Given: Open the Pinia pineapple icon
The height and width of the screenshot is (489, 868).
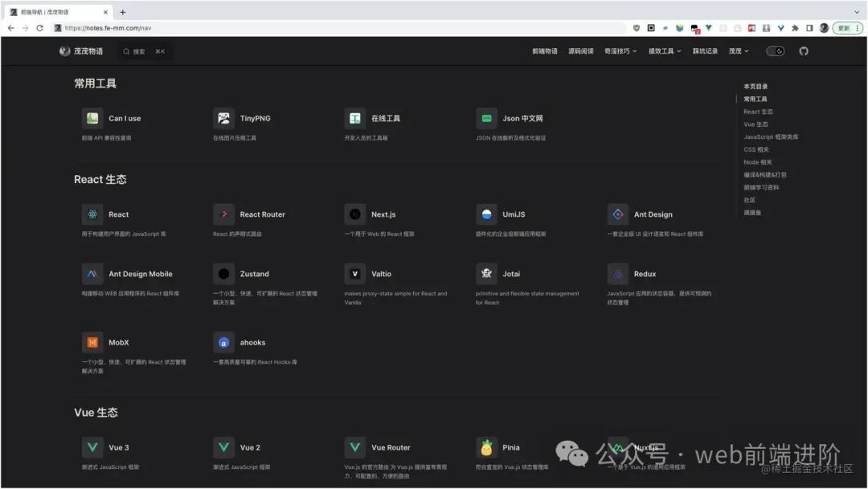Looking at the screenshot, I should coord(486,447).
